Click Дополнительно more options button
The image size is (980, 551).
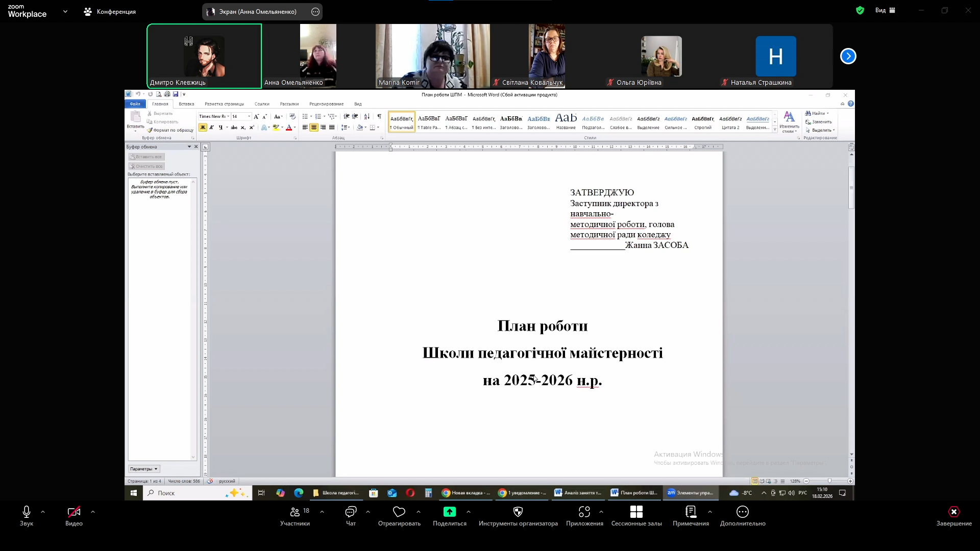click(x=743, y=512)
